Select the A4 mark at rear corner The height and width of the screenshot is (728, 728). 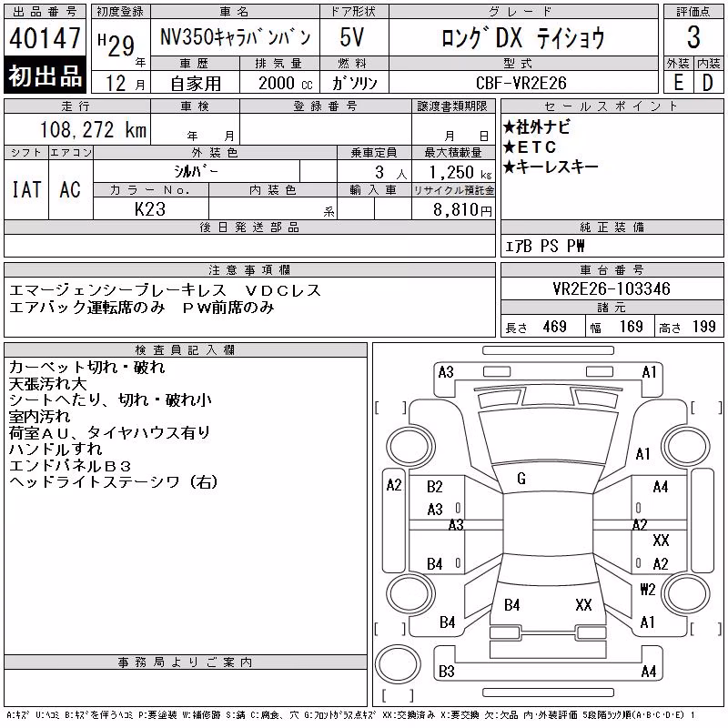(x=649, y=672)
